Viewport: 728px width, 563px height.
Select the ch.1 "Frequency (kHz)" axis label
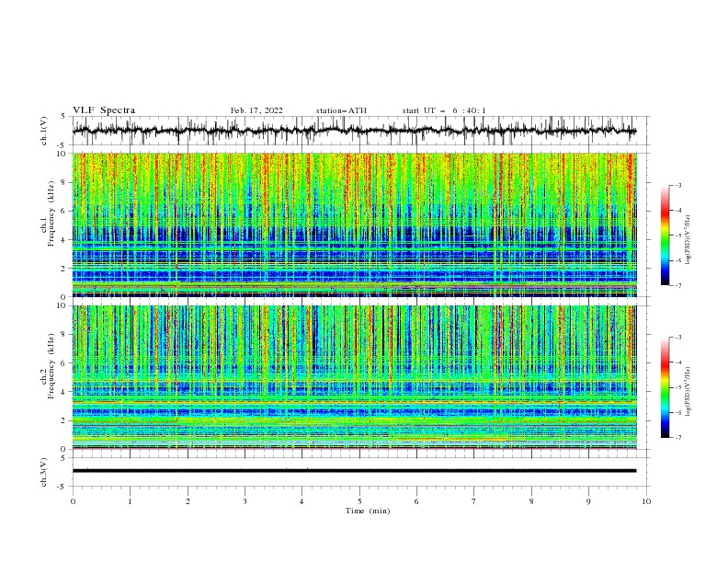tap(51, 214)
